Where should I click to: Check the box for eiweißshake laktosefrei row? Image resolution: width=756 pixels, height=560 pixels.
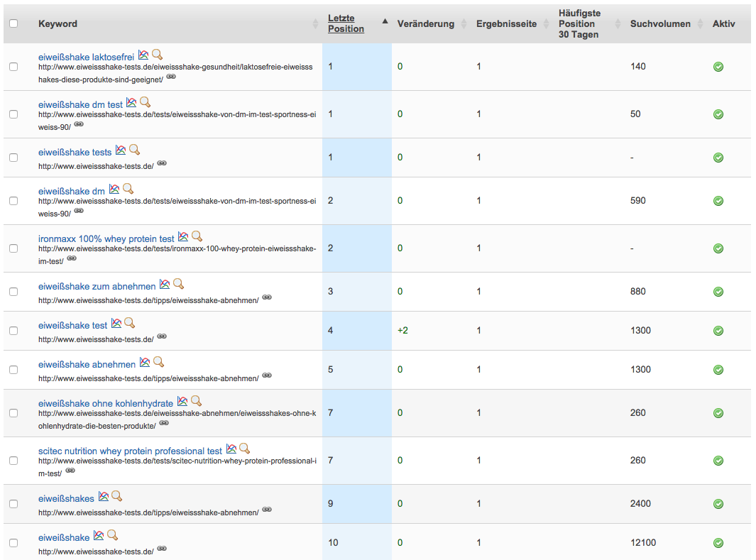tap(13, 67)
